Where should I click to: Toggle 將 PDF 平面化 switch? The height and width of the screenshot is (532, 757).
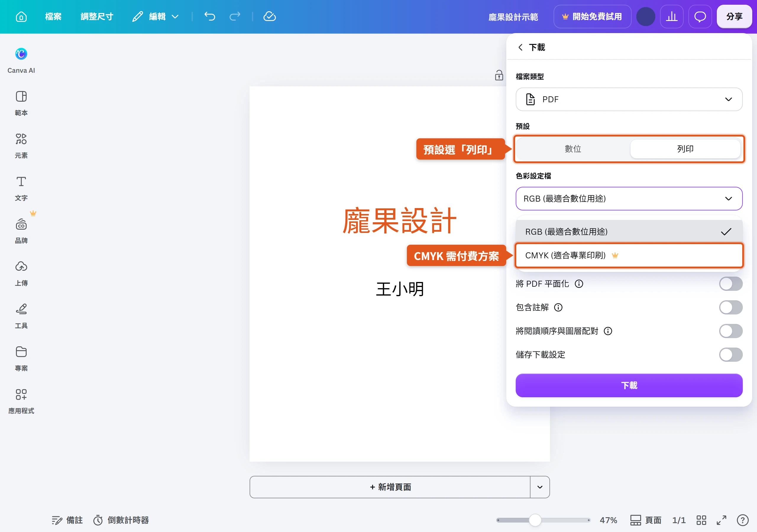coord(731,284)
